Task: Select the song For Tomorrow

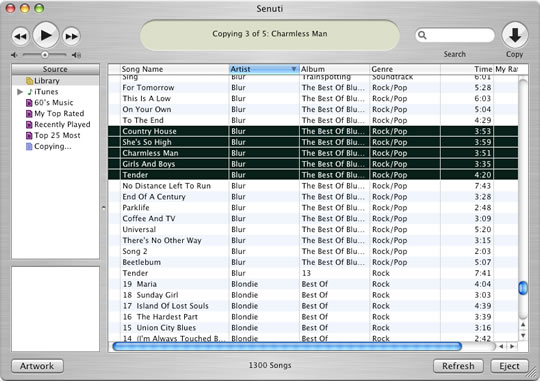Action: point(313,87)
